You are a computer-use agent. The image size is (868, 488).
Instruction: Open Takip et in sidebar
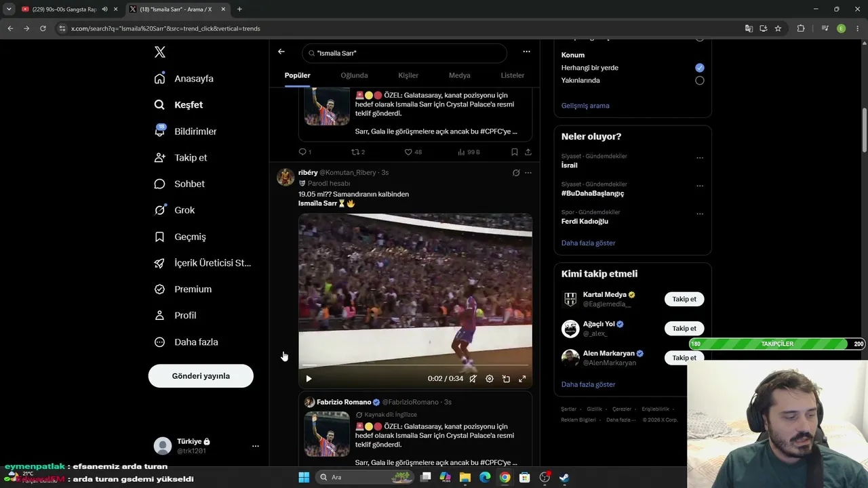click(180, 158)
